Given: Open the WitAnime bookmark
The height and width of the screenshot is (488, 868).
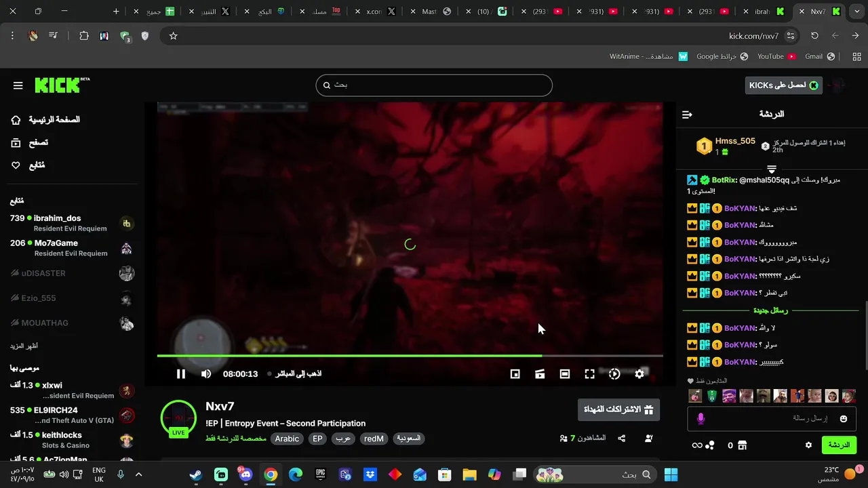Looking at the screenshot, I should pyautogui.click(x=648, y=56).
